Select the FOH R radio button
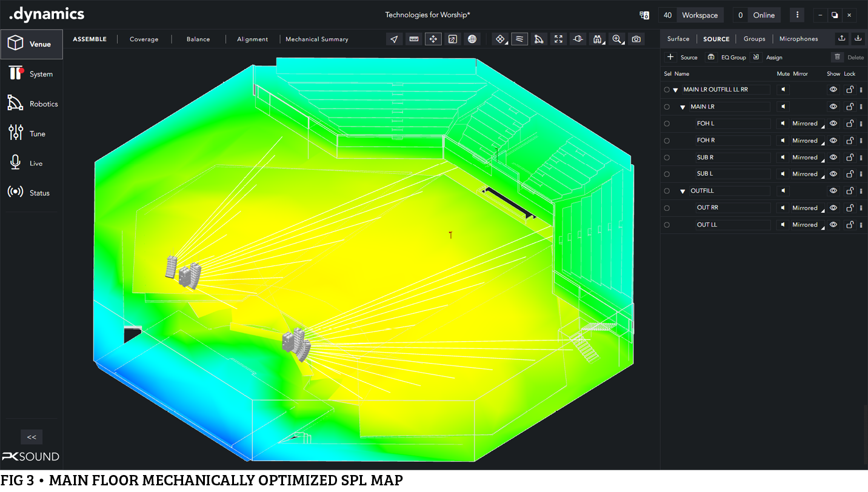 tap(667, 141)
